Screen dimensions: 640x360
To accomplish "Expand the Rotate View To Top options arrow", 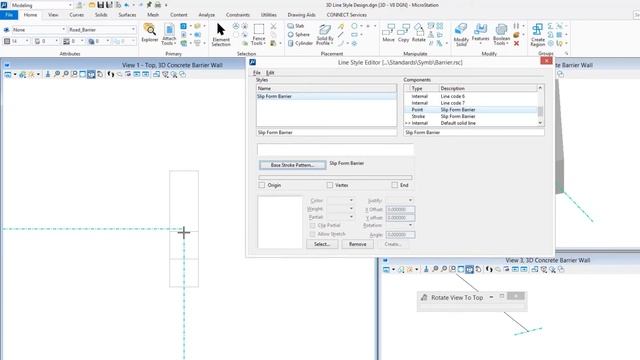I will [x=491, y=297].
